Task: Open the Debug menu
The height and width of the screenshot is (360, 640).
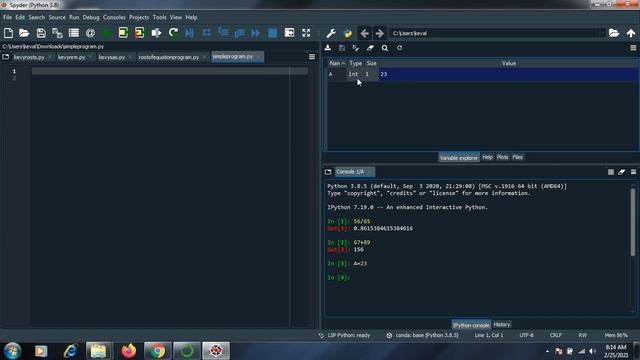Action: tap(91, 18)
